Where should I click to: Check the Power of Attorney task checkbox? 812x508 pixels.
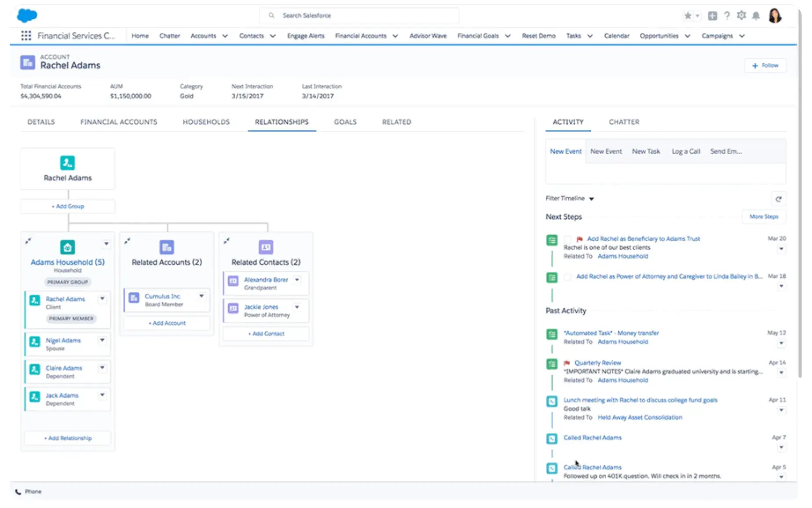pos(567,276)
